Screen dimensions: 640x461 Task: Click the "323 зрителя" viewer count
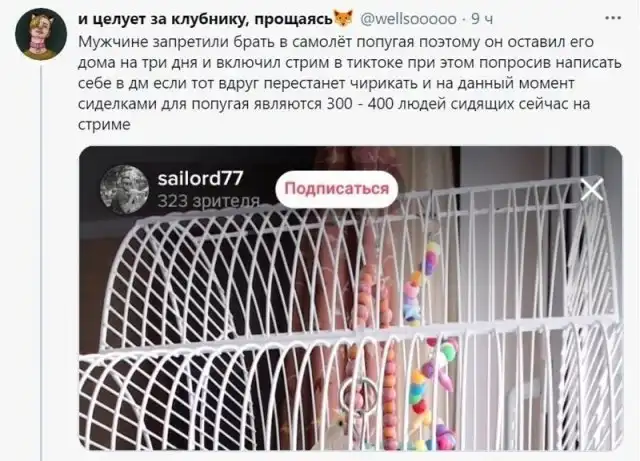tap(209, 201)
